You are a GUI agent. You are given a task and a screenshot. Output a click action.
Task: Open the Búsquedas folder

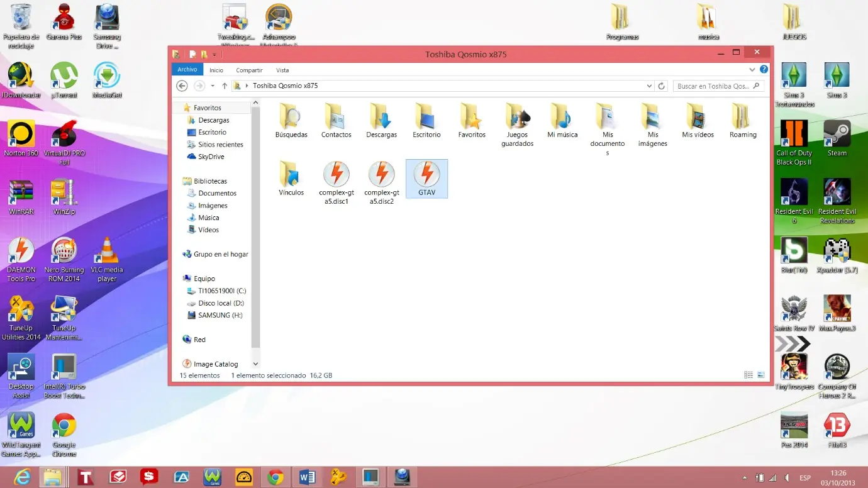coord(291,121)
